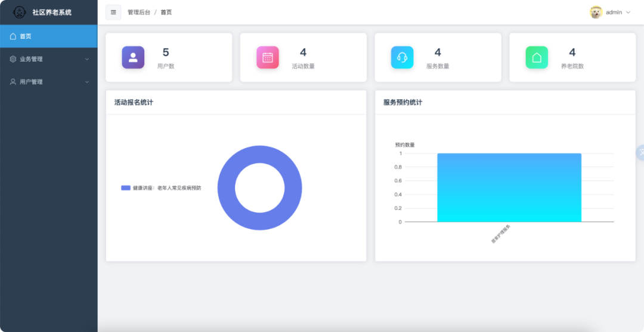Open the admin dropdown arrow

(x=628, y=13)
